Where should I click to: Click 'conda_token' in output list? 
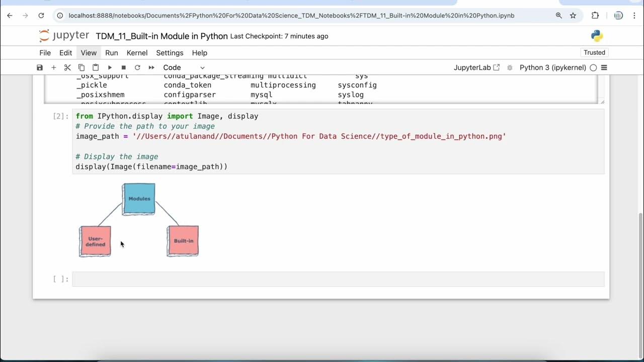[188, 85]
